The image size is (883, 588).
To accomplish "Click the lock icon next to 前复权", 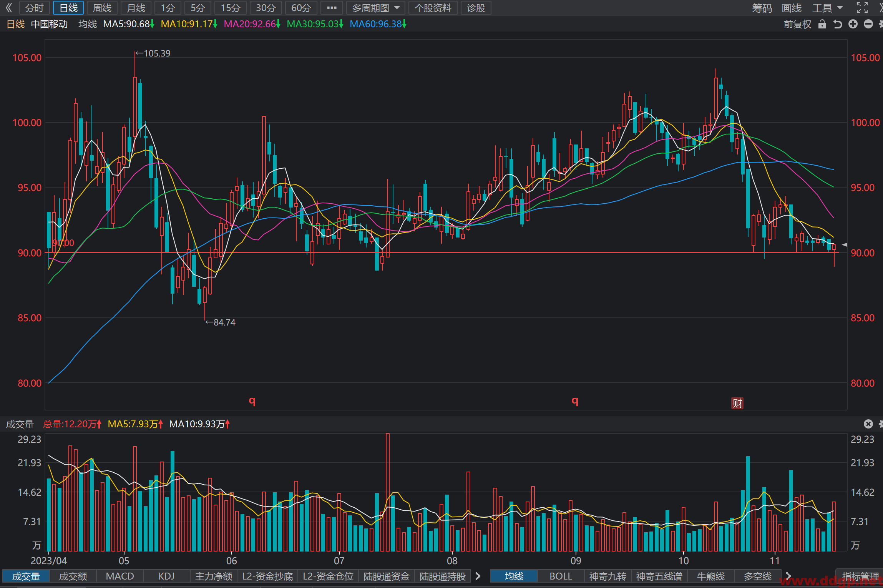I will coord(822,24).
